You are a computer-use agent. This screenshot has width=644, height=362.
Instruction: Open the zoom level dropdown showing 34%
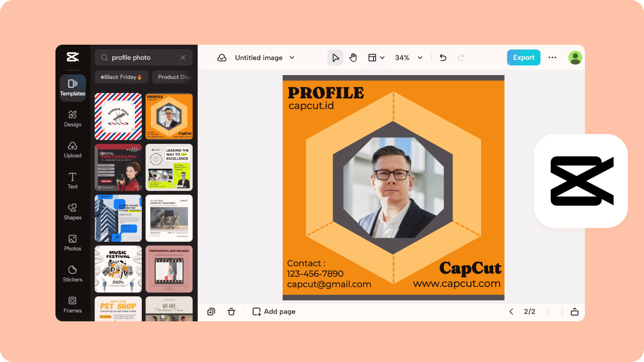point(408,57)
